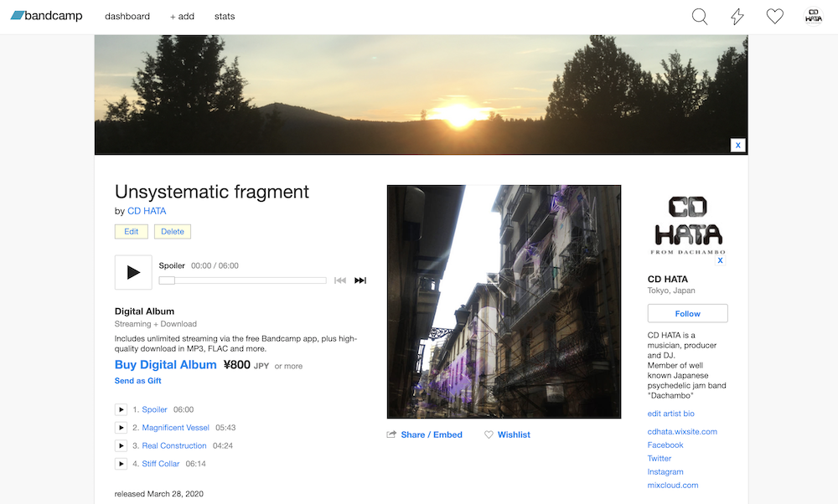
Task: Play track 3 Real Construction
Action: pos(121,445)
